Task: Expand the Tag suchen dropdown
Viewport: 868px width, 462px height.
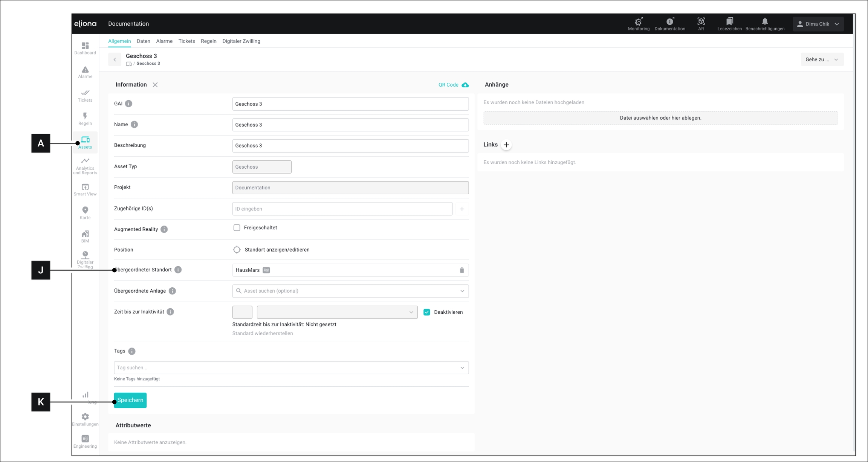Action: (x=291, y=368)
